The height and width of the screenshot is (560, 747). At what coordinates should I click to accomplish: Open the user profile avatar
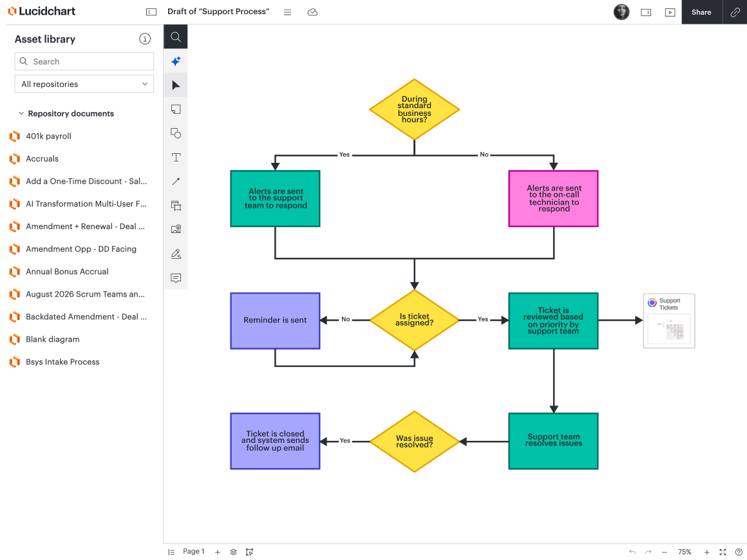click(621, 12)
